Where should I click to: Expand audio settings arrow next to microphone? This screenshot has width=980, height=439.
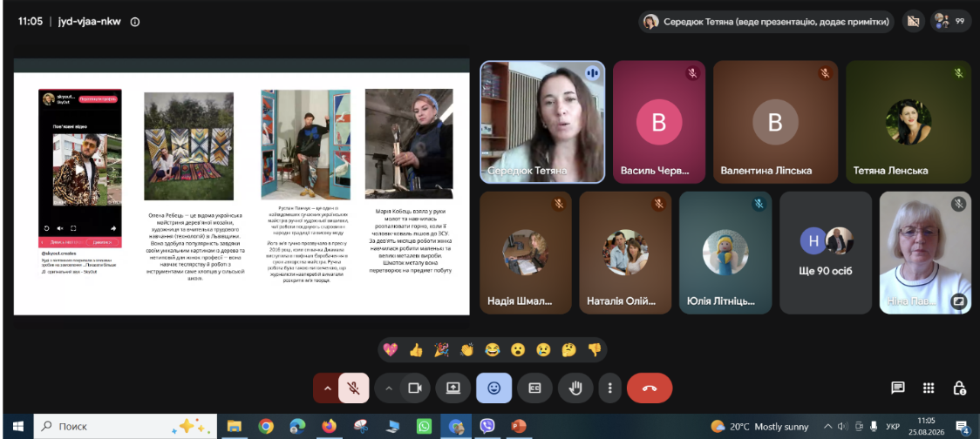coord(326,388)
